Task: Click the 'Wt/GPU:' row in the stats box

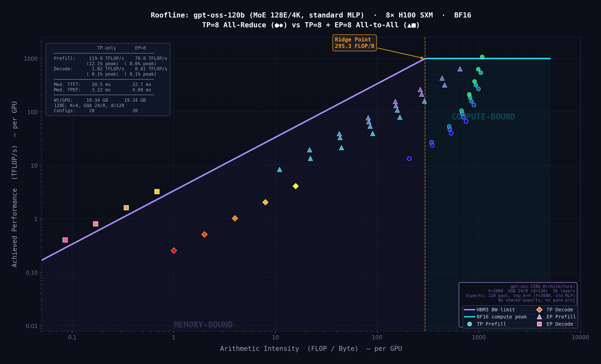Action: coord(100,100)
